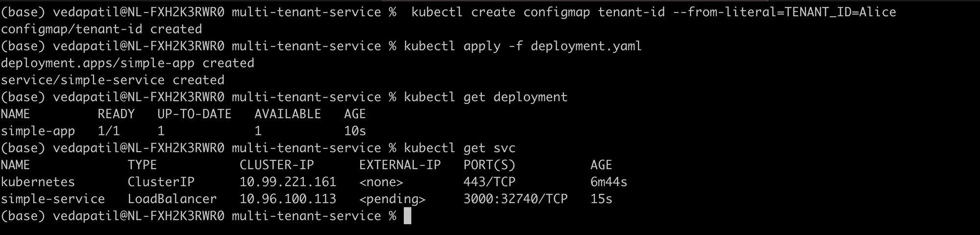This screenshot has height=235, width=980.
Task: Click the 443/TCP port value
Action: click(x=489, y=182)
